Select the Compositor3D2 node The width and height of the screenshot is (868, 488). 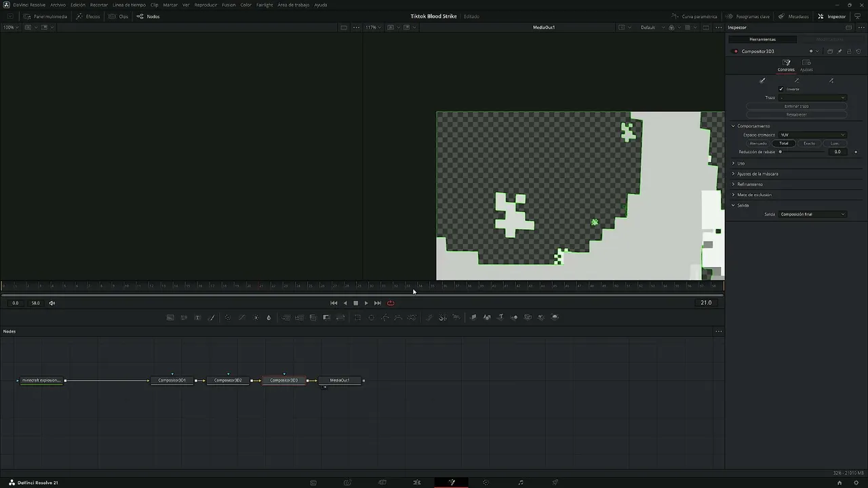pyautogui.click(x=228, y=380)
